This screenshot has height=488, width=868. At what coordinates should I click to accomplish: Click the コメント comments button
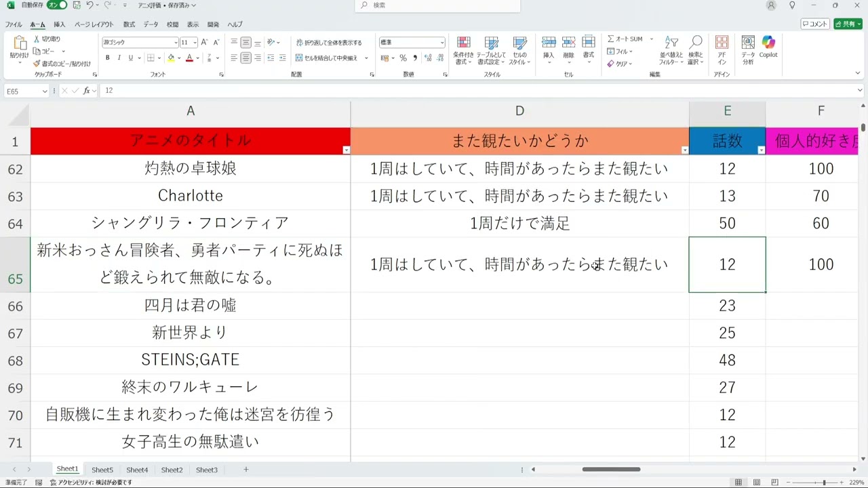[x=815, y=24]
